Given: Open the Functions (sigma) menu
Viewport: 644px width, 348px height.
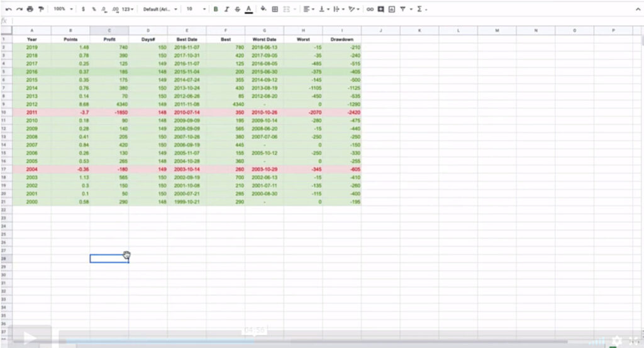Looking at the screenshot, I should click(421, 9).
